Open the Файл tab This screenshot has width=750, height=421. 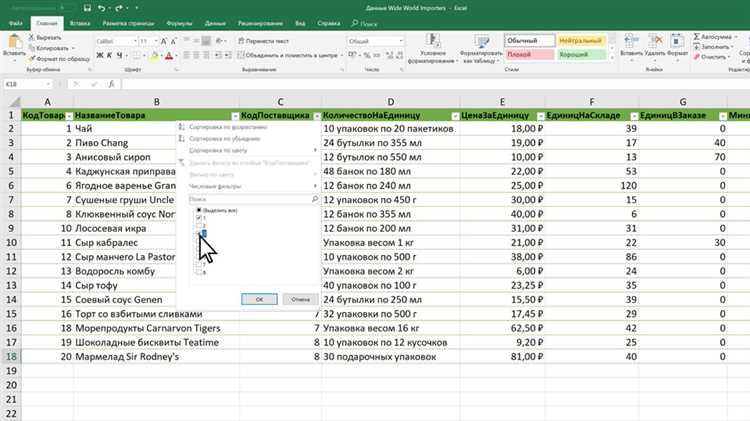(15, 23)
